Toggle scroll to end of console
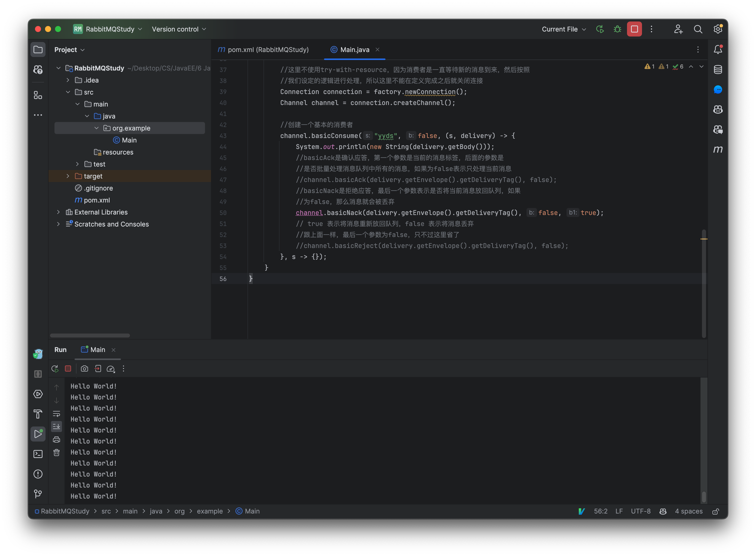756x556 pixels. click(x=56, y=426)
